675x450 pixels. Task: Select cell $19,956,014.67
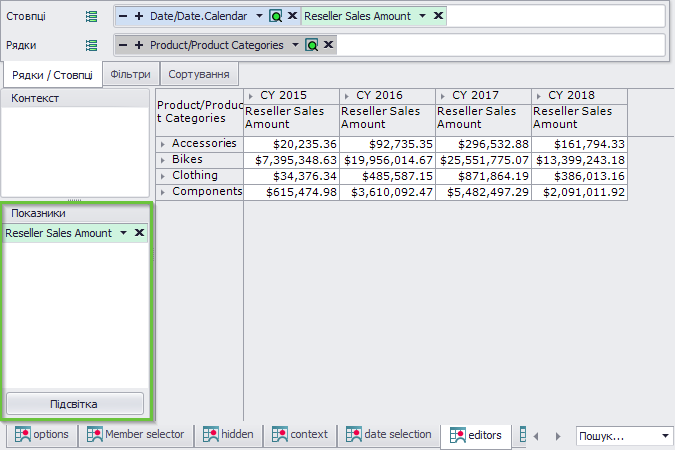point(387,160)
